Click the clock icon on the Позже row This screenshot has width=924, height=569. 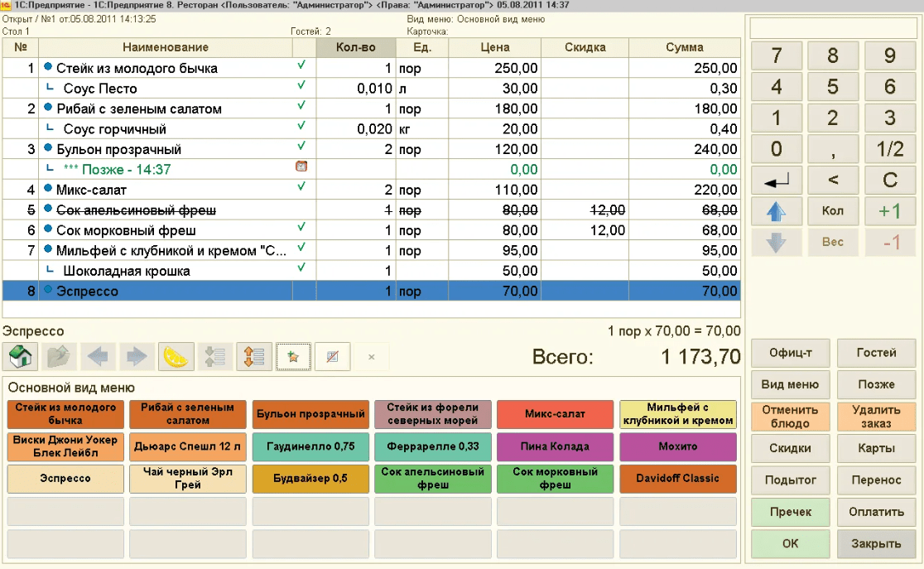click(301, 166)
